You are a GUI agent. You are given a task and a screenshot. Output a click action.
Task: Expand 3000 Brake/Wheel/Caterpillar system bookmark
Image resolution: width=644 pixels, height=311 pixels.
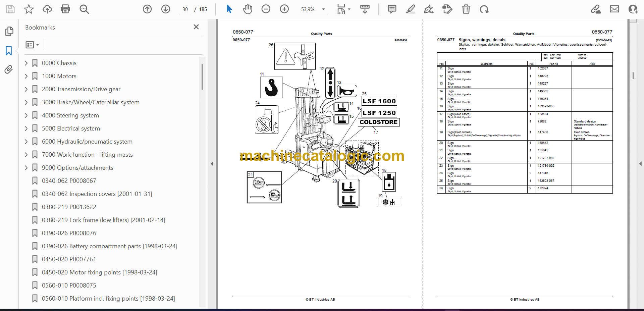point(26,102)
